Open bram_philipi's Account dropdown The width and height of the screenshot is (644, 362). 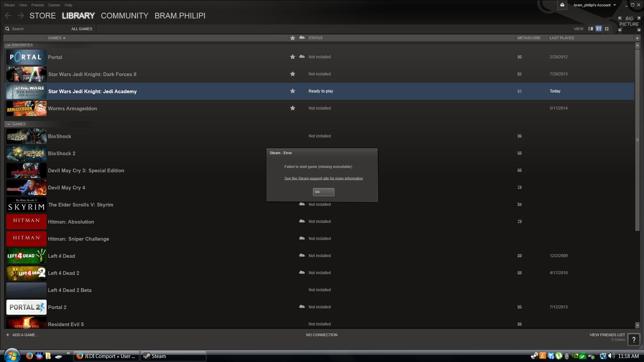click(594, 5)
